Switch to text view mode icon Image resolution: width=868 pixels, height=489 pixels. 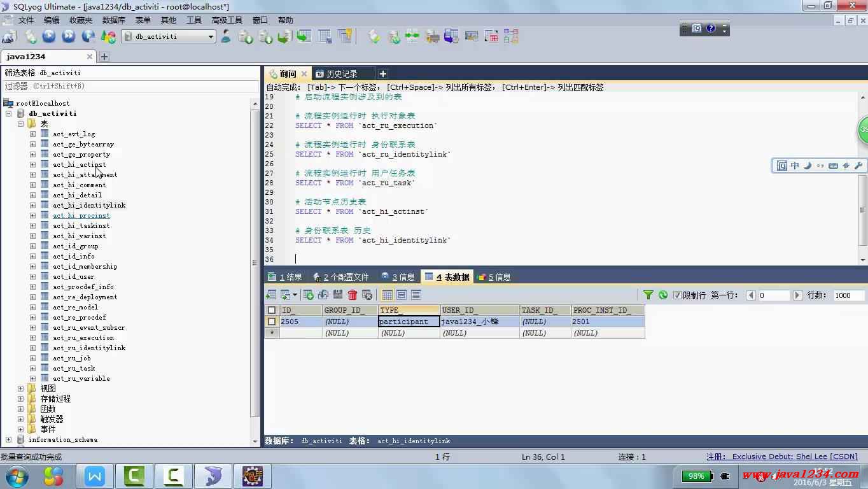[x=416, y=295]
